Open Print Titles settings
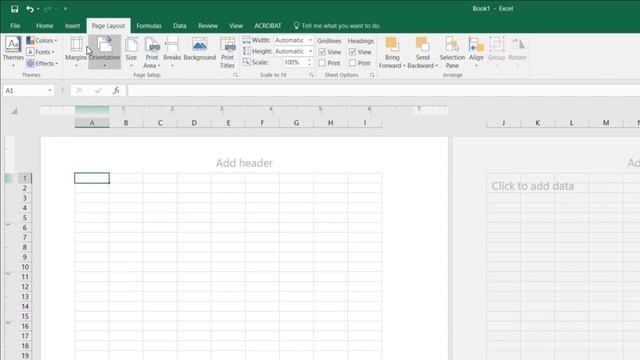The image size is (640, 360). pos(227,52)
